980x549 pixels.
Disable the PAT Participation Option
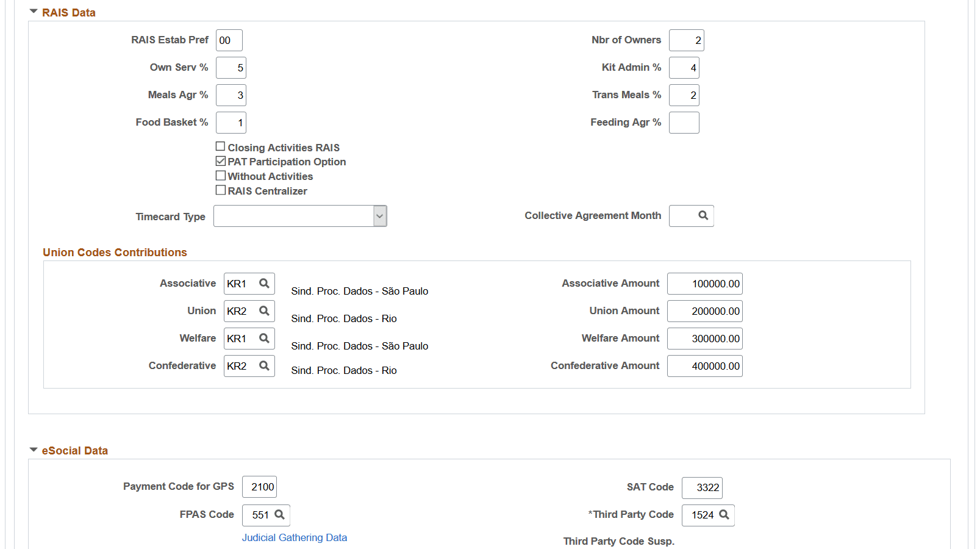click(x=220, y=160)
